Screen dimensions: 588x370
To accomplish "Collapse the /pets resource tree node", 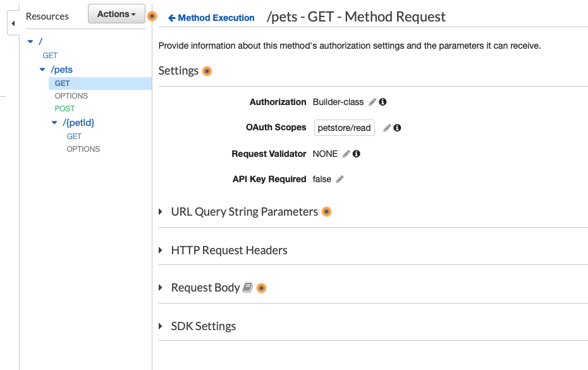I will coord(42,70).
